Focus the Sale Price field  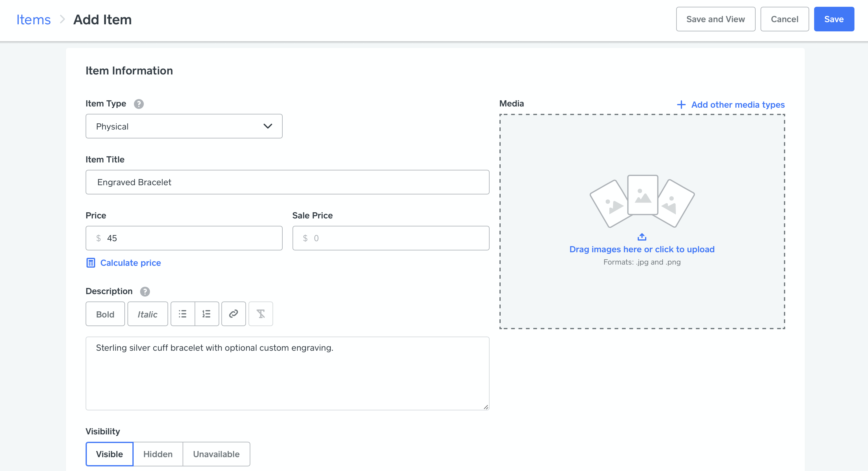pos(391,238)
